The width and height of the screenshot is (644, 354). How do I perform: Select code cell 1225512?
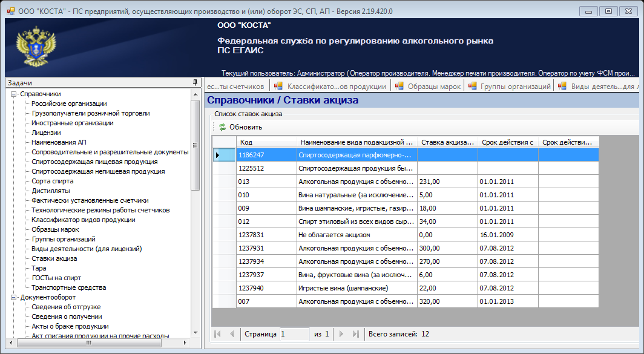(x=266, y=168)
